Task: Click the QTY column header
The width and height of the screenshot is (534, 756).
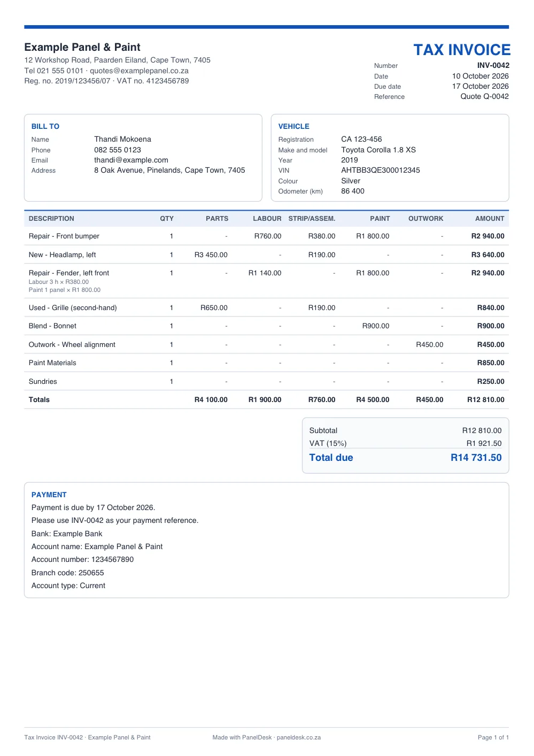Action: [167, 219]
